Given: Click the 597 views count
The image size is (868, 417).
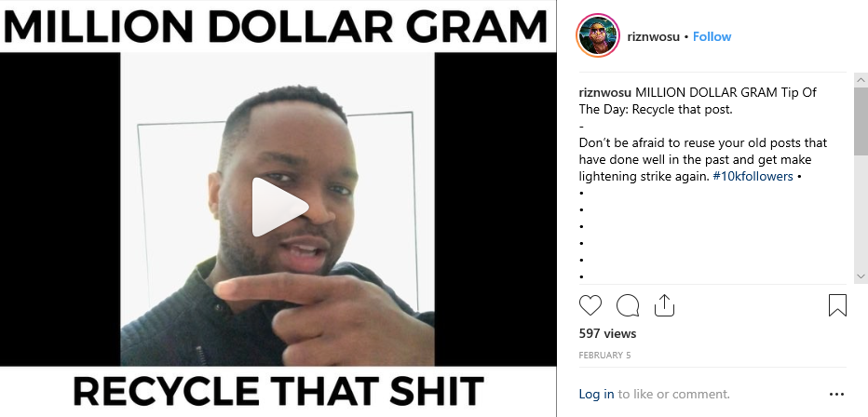Looking at the screenshot, I should pos(607,333).
